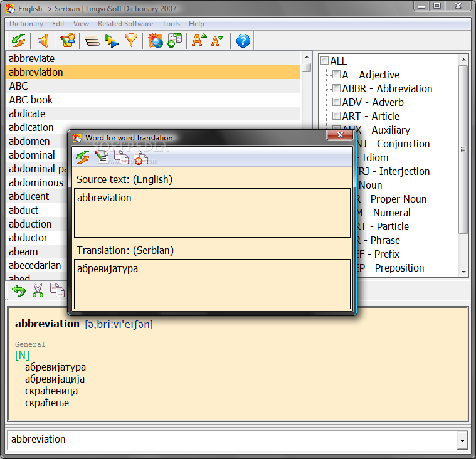Screen dimensions: 476x459
Task: Open the Dictionary menu
Action: click(x=26, y=24)
